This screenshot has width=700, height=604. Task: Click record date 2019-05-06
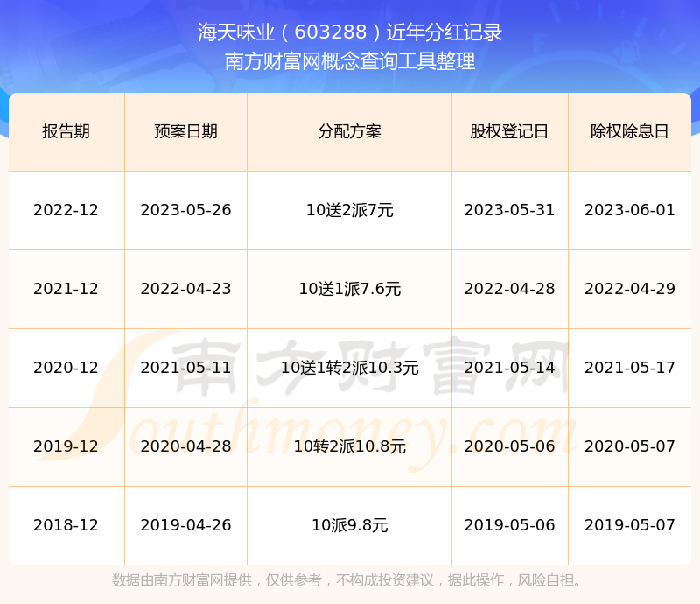tap(509, 525)
